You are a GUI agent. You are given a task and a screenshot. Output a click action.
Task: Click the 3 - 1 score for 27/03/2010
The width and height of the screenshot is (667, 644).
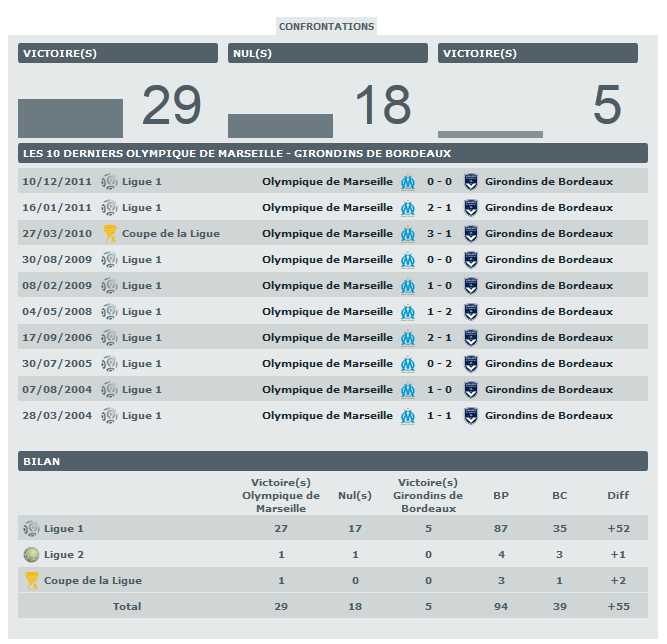tap(439, 234)
